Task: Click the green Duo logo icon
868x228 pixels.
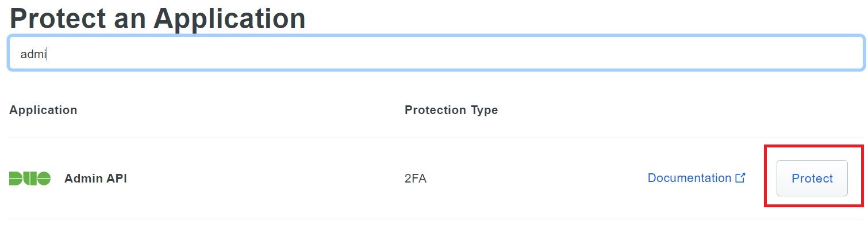Action: (30, 178)
